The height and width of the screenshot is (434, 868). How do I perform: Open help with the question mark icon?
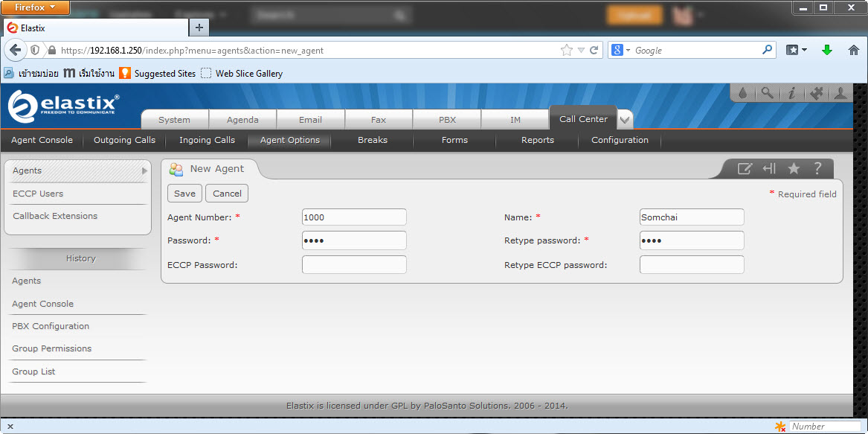click(x=817, y=168)
